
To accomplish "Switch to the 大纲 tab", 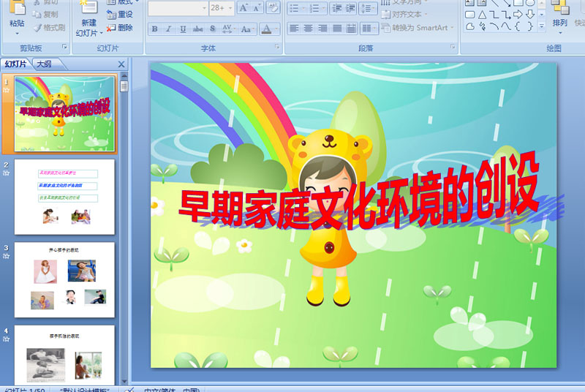I will tap(45, 64).
